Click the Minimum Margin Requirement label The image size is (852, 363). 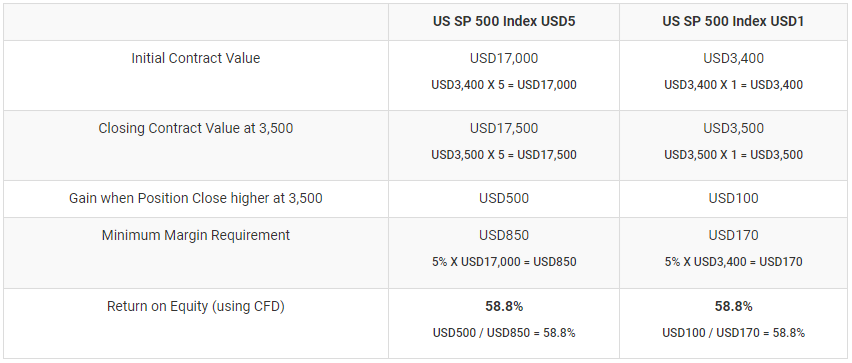point(196,235)
